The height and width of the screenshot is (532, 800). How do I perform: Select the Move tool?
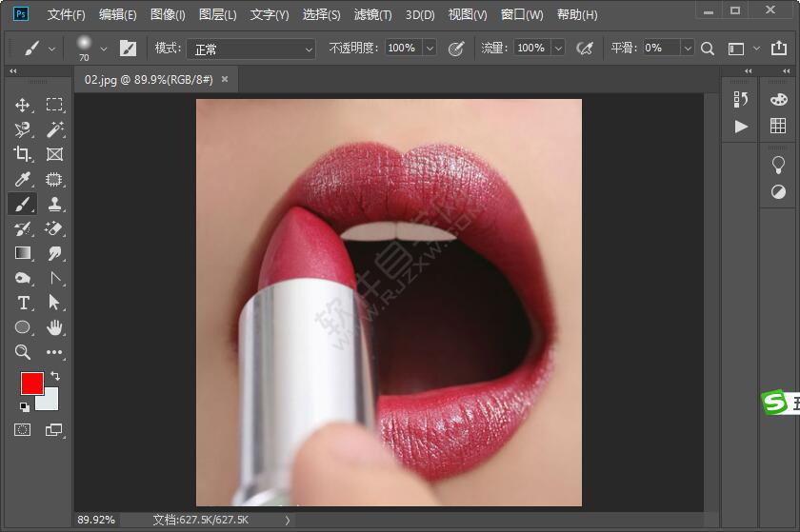coord(22,105)
